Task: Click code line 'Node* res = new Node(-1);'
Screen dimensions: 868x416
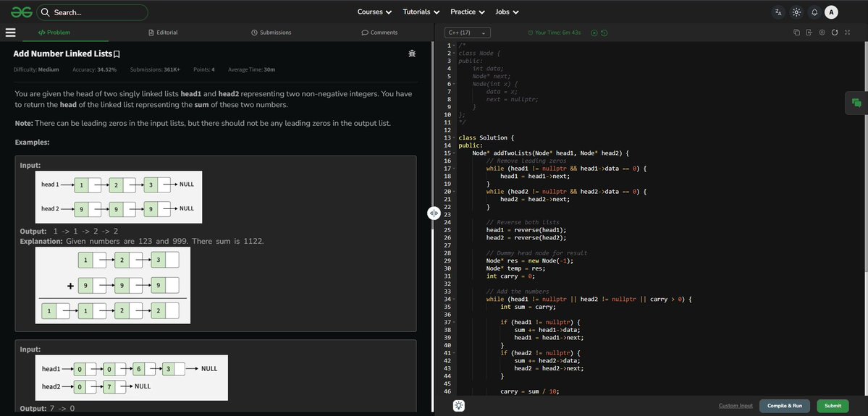Action: pos(530,260)
